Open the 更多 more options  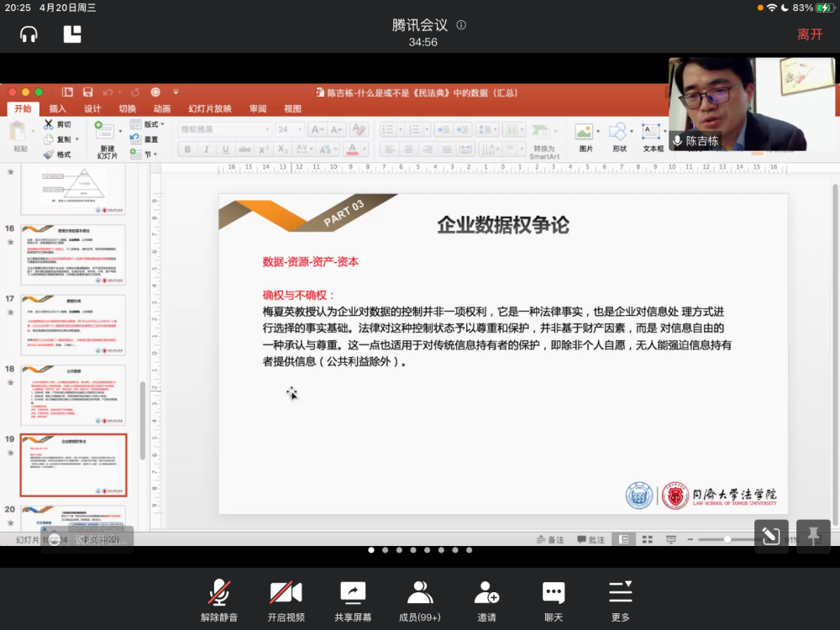pos(621,601)
